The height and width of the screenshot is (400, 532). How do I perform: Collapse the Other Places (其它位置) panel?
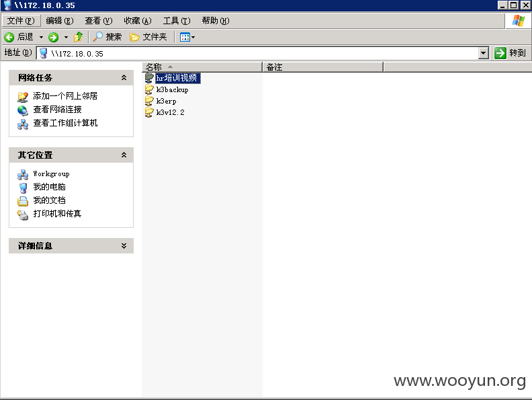[124, 155]
